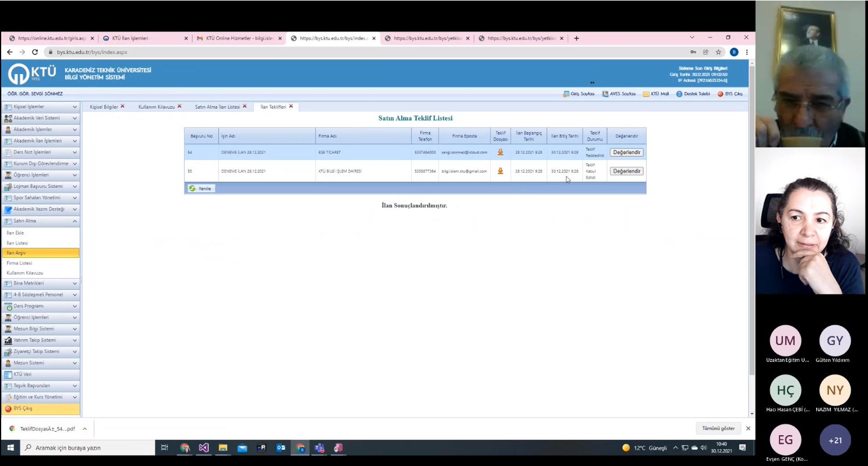The image size is (868, 466).
Task: Open Giriş Sayfası in top toolbar
Action: coord(579,94)
